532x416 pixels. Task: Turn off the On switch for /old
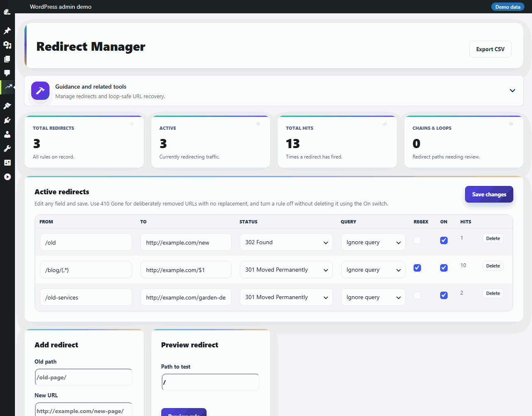click(444, 240)
